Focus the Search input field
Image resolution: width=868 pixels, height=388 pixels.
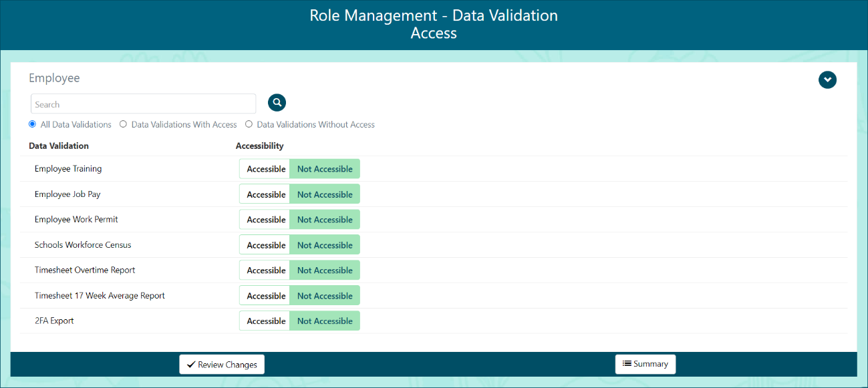click(143, 104)
